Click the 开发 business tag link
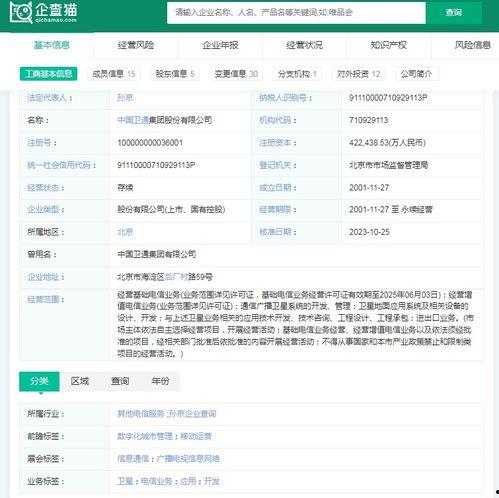This screenshot has height=498, width=499. click(212, 481)
